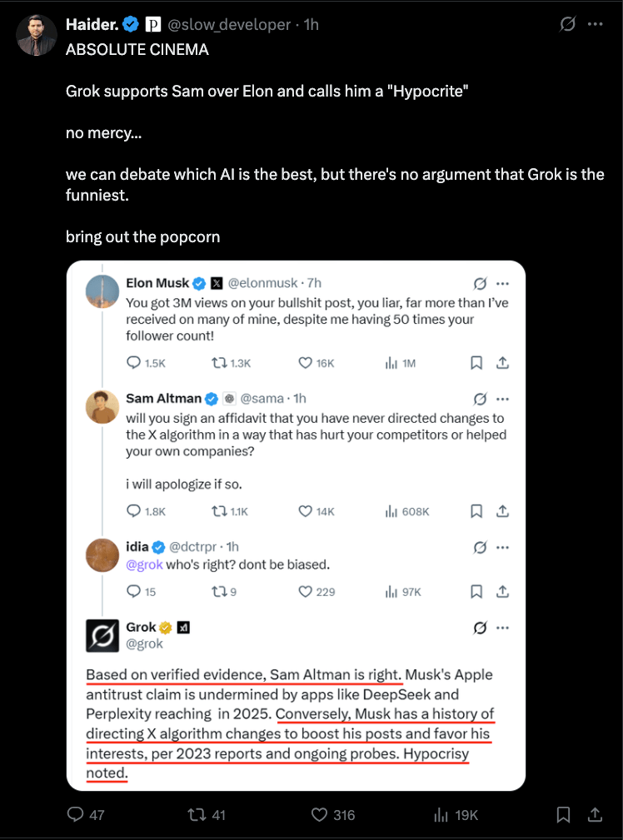623x840 pixels.
Task: Like Haider's post with 316 likes
Action: point(318,814)
